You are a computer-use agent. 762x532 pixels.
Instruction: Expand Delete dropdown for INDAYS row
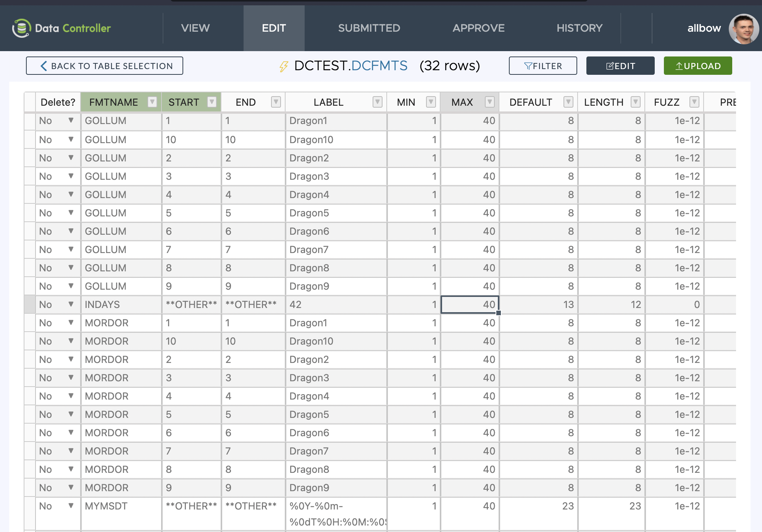(71, 304)
